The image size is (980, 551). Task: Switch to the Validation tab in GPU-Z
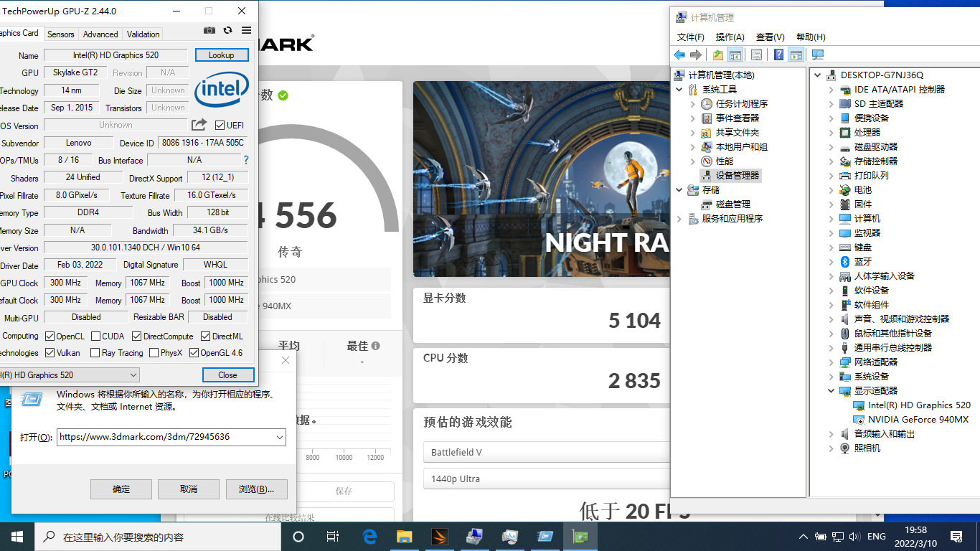point(143,34)
